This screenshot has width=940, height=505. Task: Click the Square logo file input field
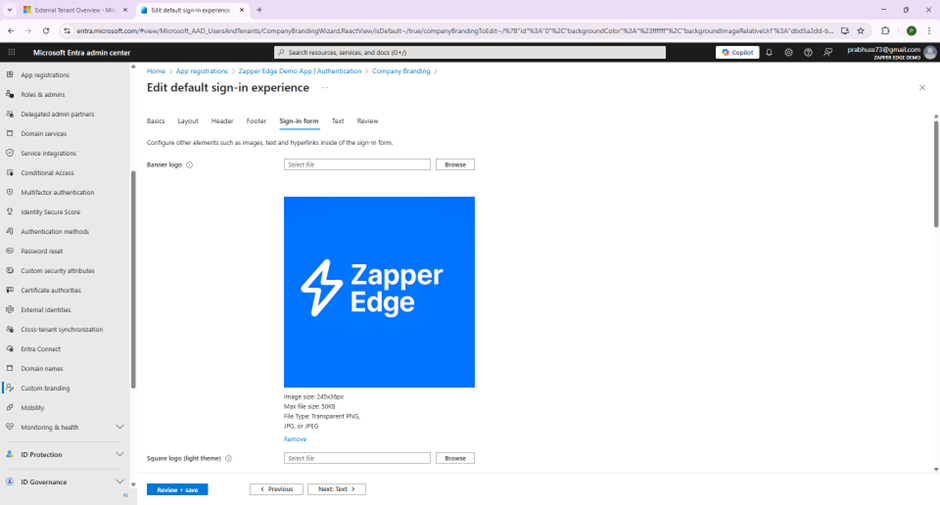point(357,458)
